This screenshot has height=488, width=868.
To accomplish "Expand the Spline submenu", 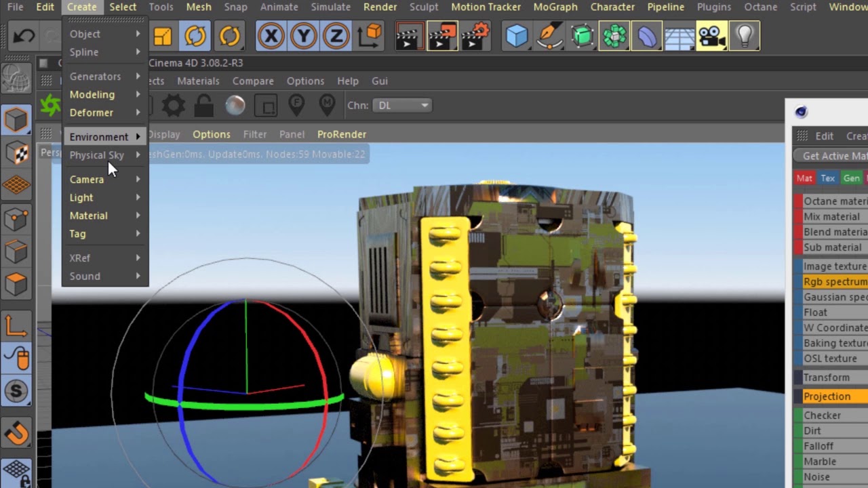I will pos(105,52).
